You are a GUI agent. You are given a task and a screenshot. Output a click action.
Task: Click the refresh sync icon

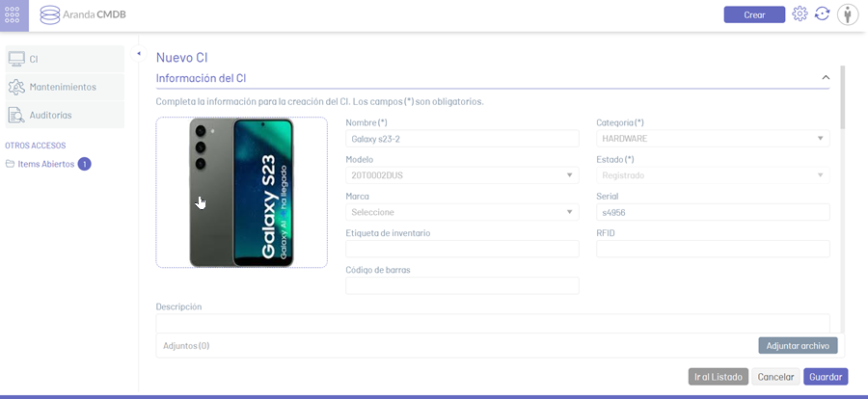pyautogui.click(x=823, y=14)
